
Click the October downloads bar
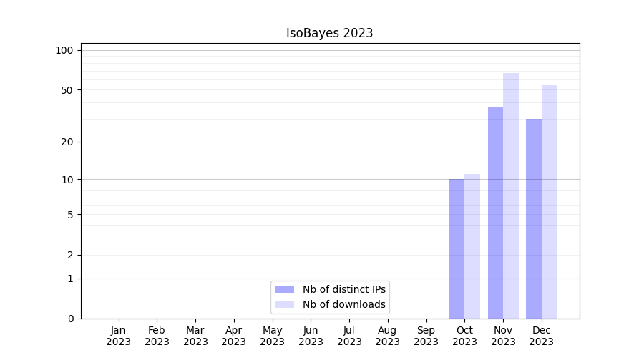point(472,246)
